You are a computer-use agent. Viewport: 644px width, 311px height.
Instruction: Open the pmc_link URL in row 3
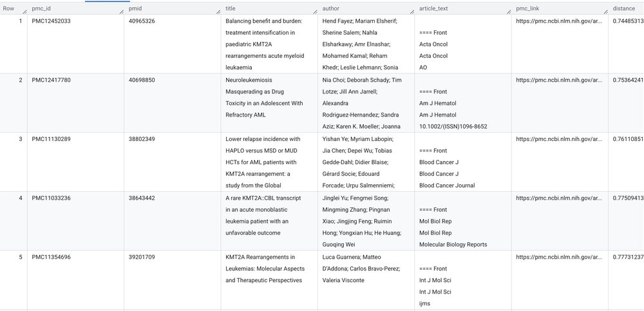pyautogui.click(x=558, y=138)
